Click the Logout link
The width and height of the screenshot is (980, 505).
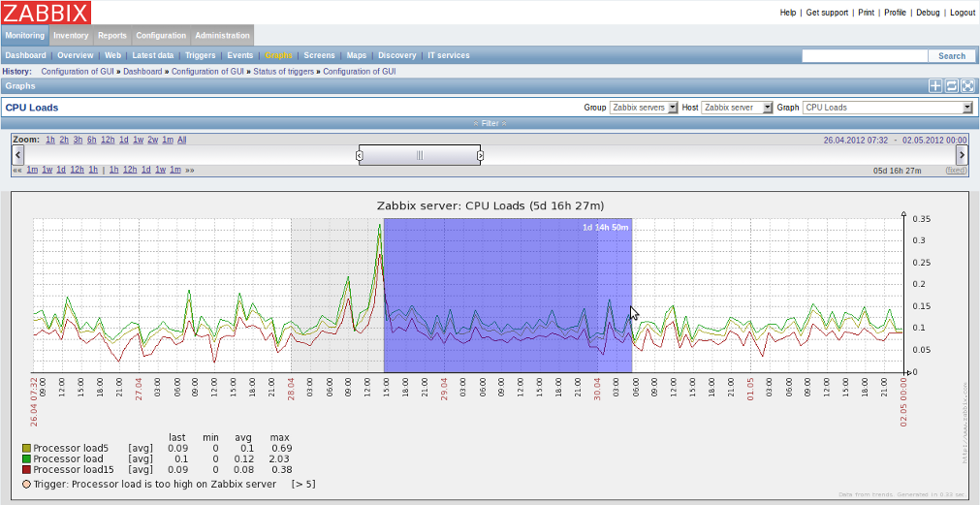tap(962, 13)
